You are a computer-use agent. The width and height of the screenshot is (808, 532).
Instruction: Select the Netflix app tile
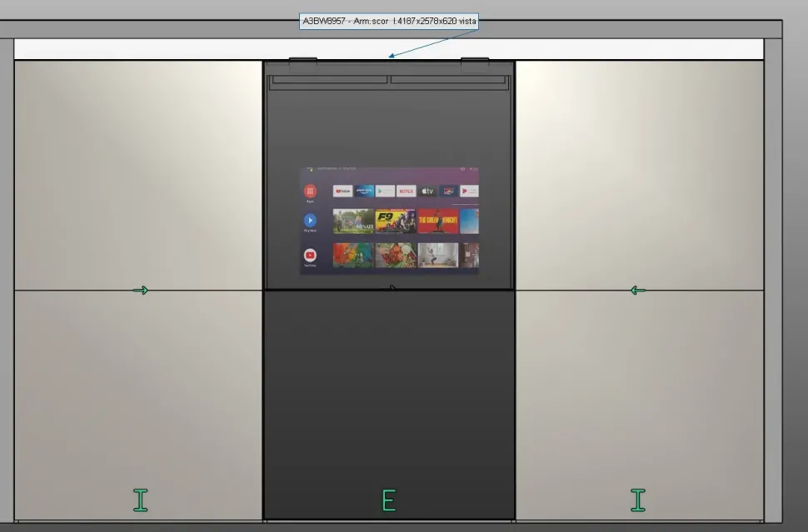point(406,191)
